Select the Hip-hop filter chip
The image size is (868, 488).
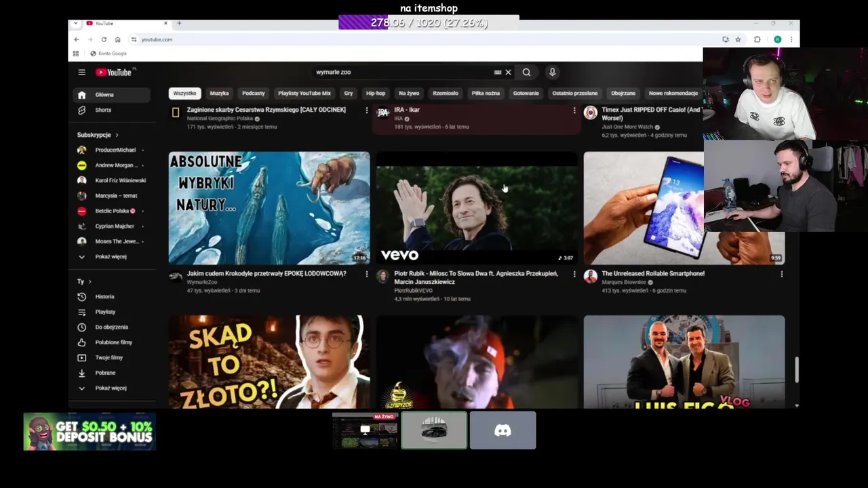click(376, 93)
